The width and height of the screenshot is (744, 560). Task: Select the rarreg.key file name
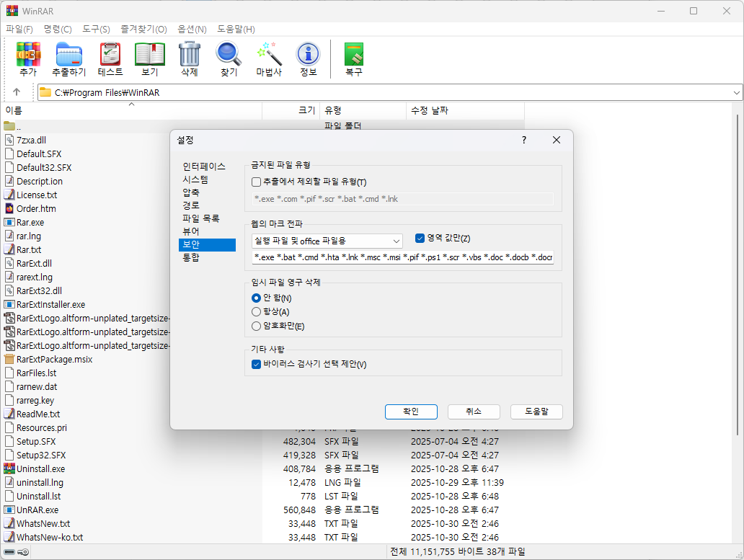pos(35,401)
